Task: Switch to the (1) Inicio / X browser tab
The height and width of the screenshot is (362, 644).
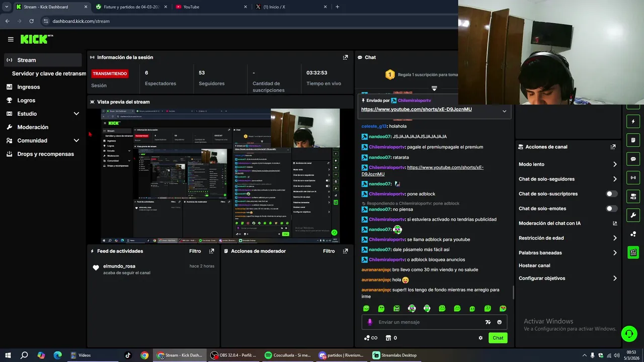Action: click(291, 7)
